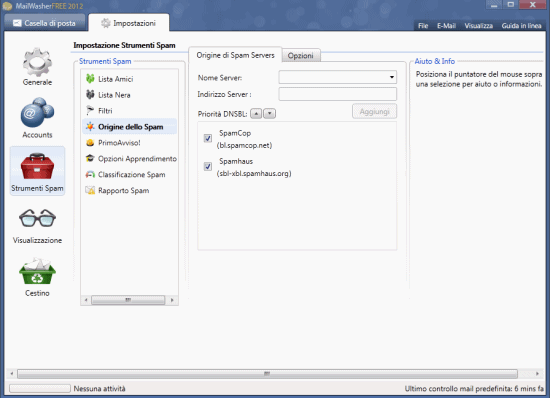
Task: Click the activity progress bar in status bar
Action: [x=40, y=388]
